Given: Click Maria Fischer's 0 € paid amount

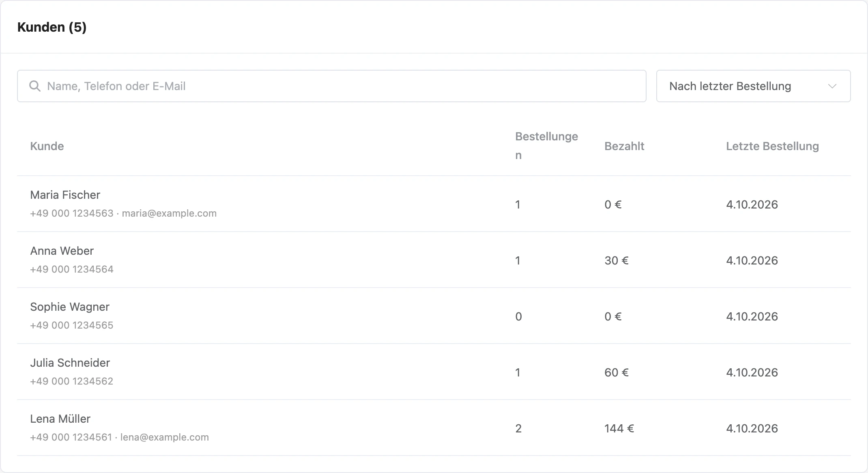Looking at the screenshot, I should point(613,204).
